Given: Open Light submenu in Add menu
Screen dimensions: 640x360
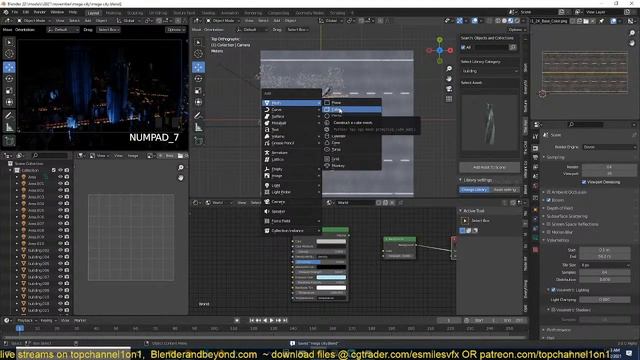Looking at the screenshot, I should coord(291,185).
